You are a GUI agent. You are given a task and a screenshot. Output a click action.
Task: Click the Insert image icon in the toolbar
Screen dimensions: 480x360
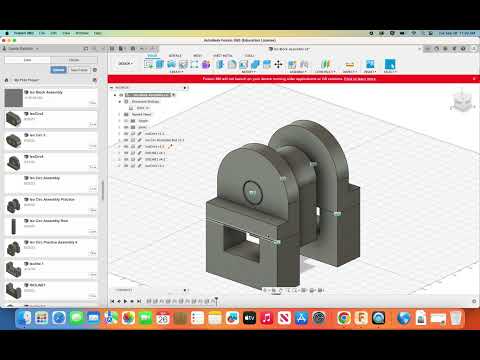(x=370, y=64)
